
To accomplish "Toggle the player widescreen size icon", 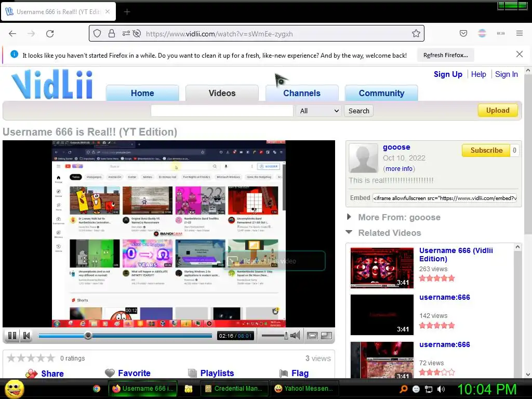I will click(x=326, y=336).
